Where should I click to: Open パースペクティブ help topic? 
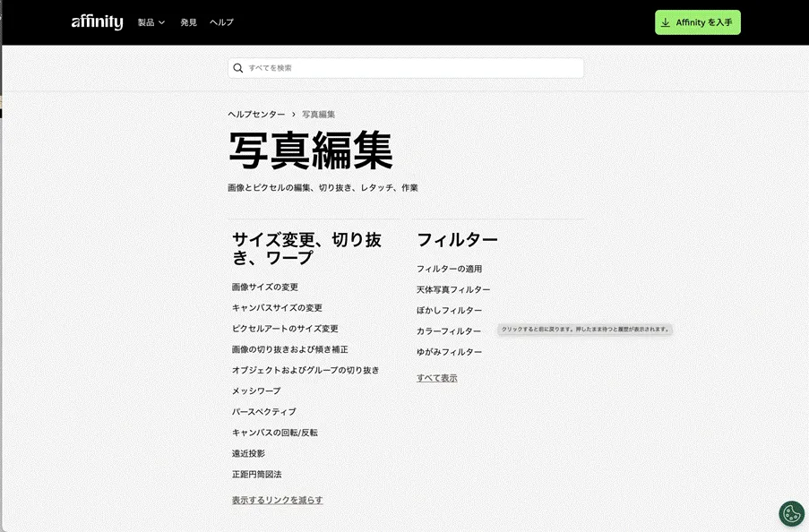tap(263, 412)
